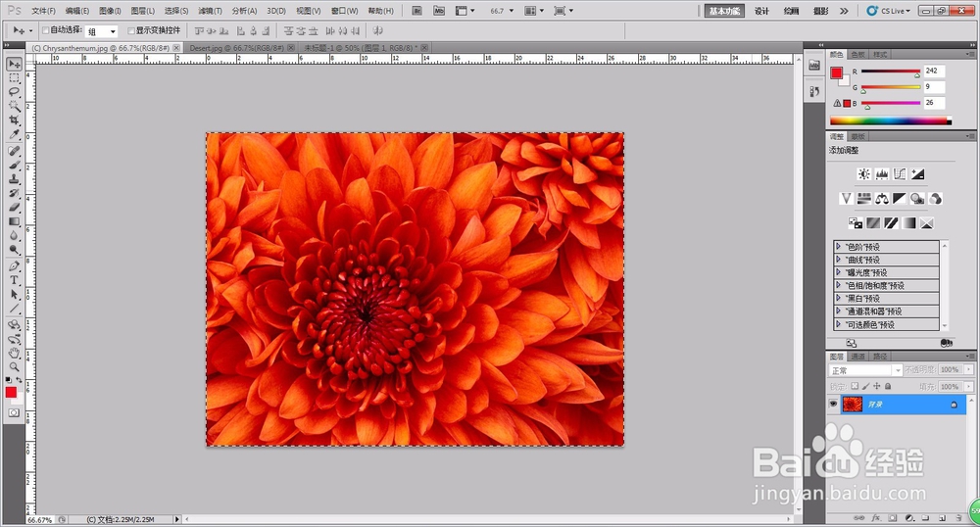
Task: Add a Curves adjustment
Action: [900, 174]
